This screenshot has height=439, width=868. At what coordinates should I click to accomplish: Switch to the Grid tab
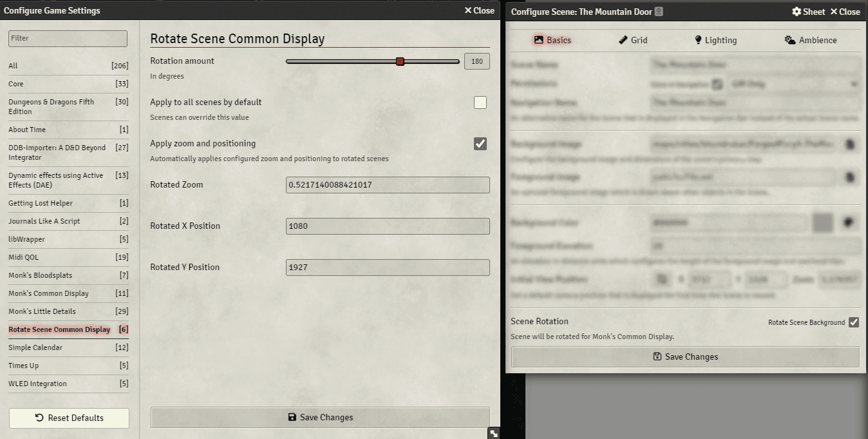[x=633, y=40]
